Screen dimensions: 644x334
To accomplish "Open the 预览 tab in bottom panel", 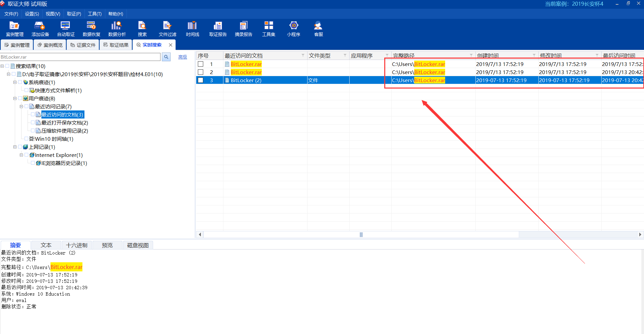I will (x=107, y=245).
